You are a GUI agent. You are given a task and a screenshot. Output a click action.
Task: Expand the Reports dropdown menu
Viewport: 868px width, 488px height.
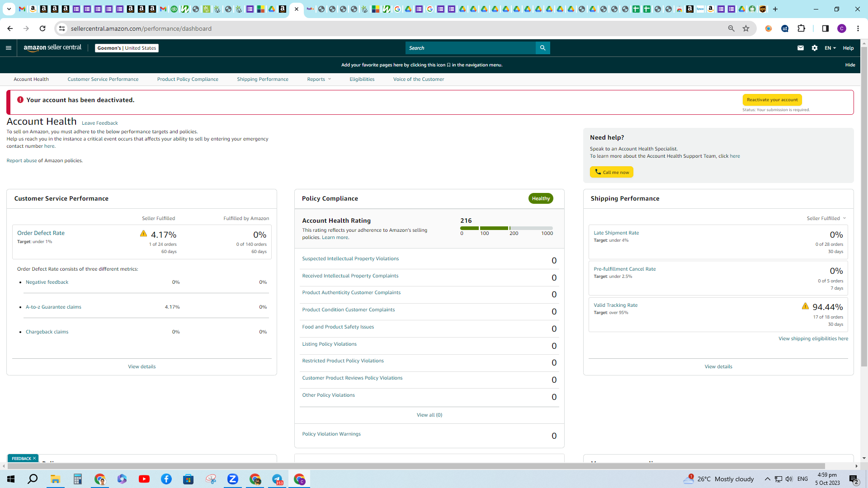coord(319,79)
